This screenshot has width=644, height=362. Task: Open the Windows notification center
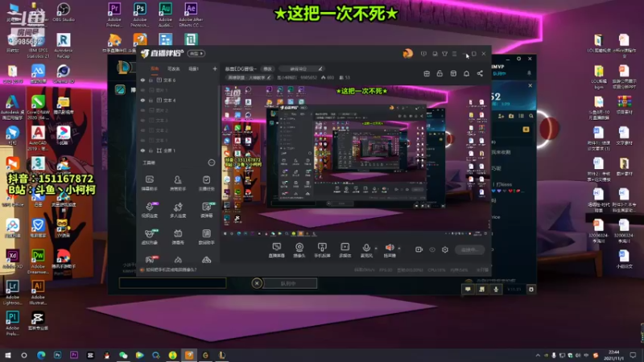[x=634, y=355]
